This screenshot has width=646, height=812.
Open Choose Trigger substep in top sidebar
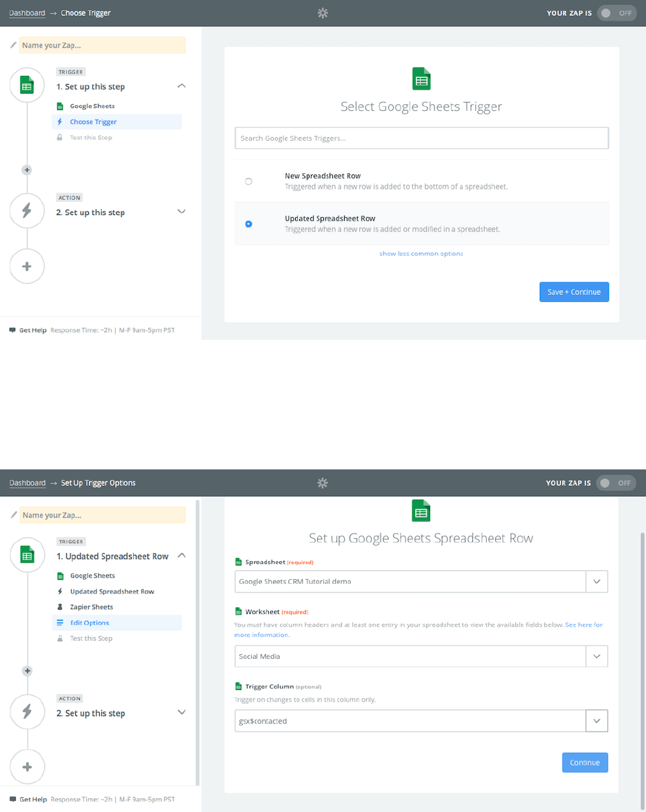[117, 122]
